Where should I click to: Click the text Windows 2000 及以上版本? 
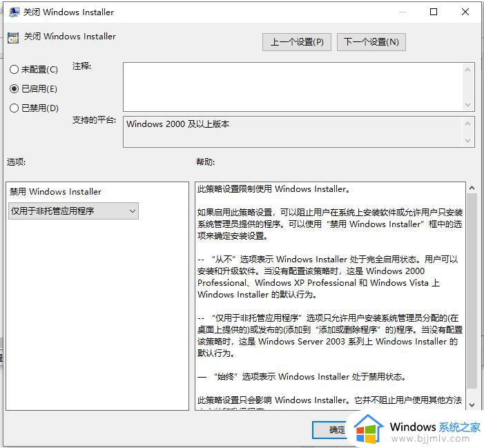(178, 124)
